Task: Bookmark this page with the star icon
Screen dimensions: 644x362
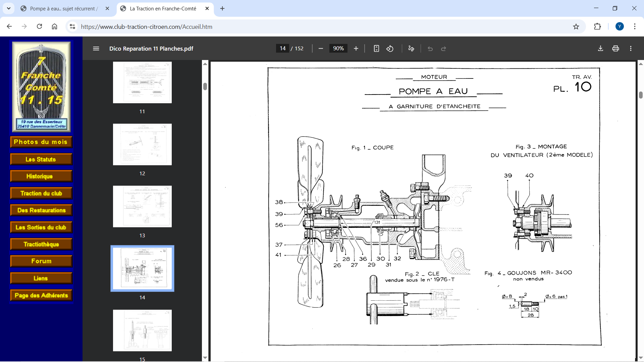Action: (x=576, y=26)
